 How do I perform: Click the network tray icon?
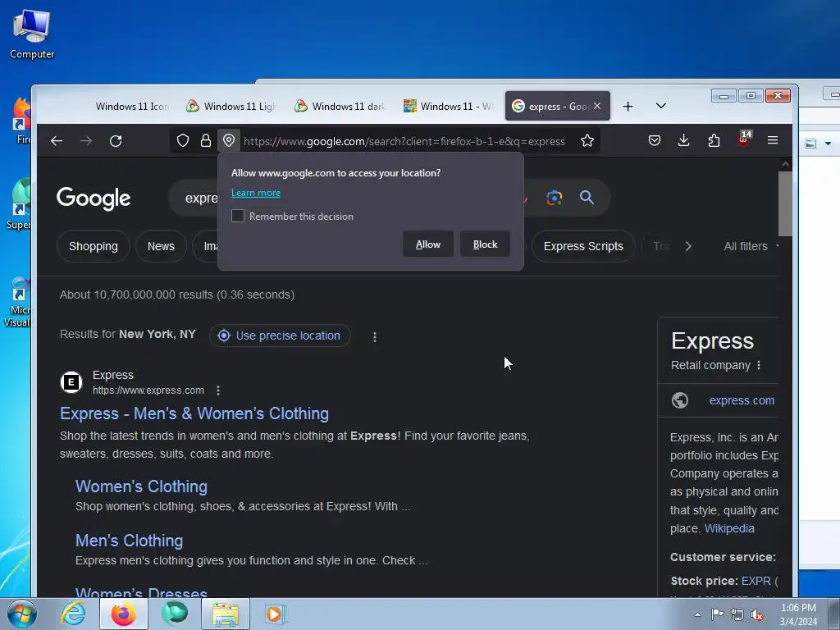coord(737,614)
